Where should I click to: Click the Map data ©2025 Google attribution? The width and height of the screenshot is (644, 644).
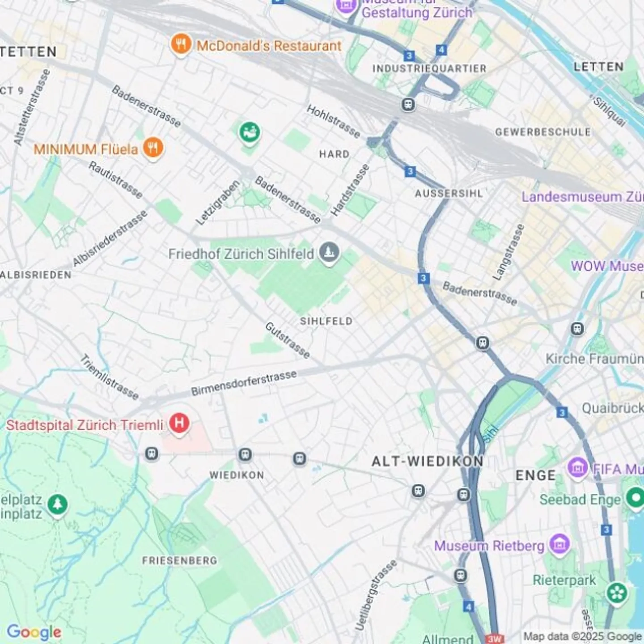[x=583, y=636]
